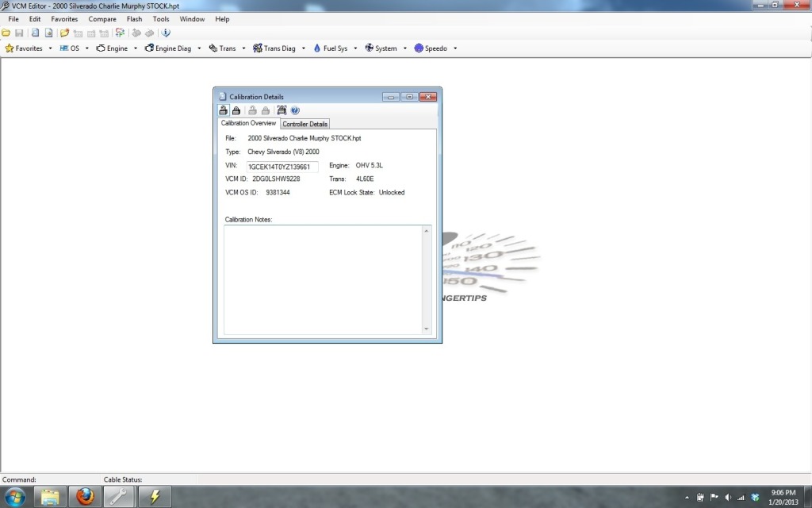The width and height of the screenshot is (812, 508).
Task: Click the greyed-out open padlock icon
Action: [x=252, y=110]
